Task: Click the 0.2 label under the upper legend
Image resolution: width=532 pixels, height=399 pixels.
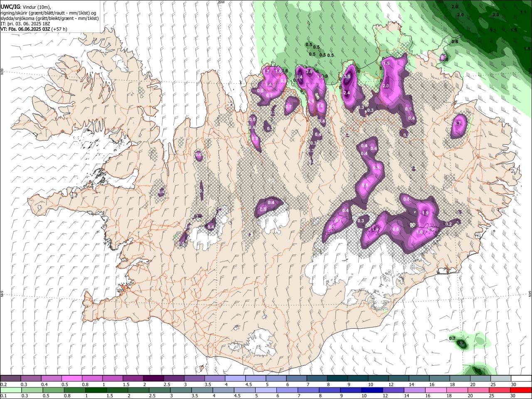Action: (3, 384)
